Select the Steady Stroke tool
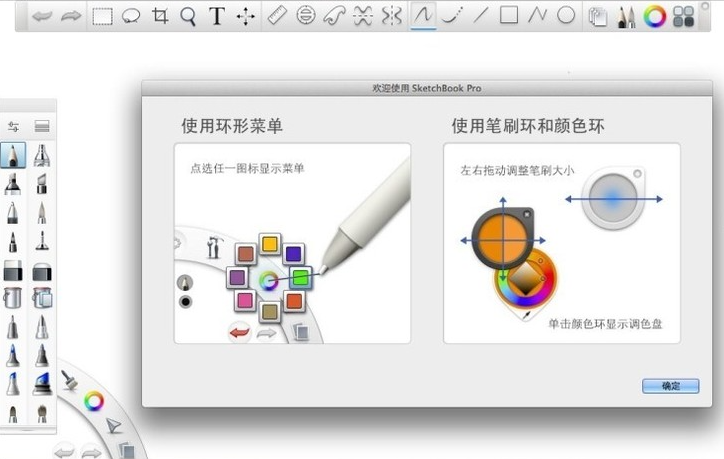 pos(452,16)
